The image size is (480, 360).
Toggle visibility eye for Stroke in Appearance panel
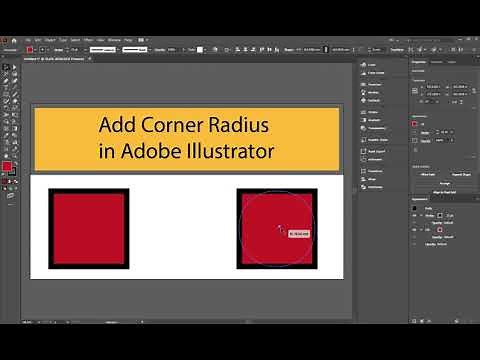[x=414, y=216]
